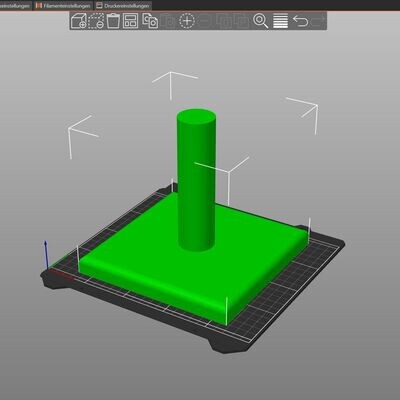
Task: Click the Delete all trash icon
Action: click(x=113, y=21)
